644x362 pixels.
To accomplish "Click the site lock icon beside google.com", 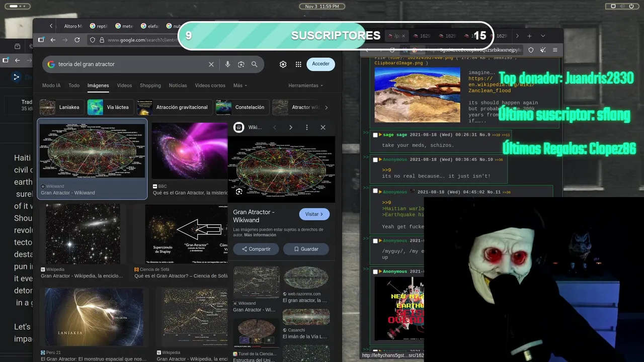I will [x=102, y=40].
